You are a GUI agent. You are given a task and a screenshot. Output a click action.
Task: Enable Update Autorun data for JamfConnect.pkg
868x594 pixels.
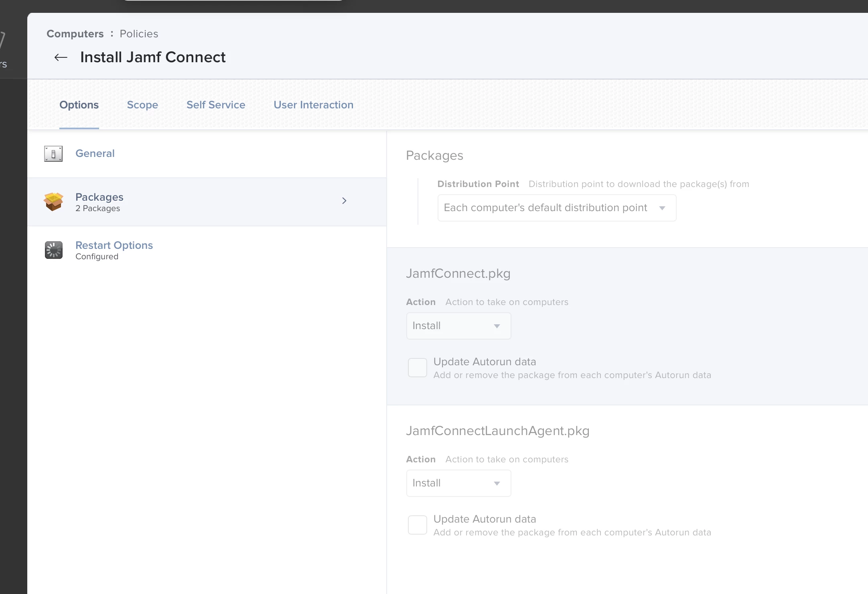417,368
